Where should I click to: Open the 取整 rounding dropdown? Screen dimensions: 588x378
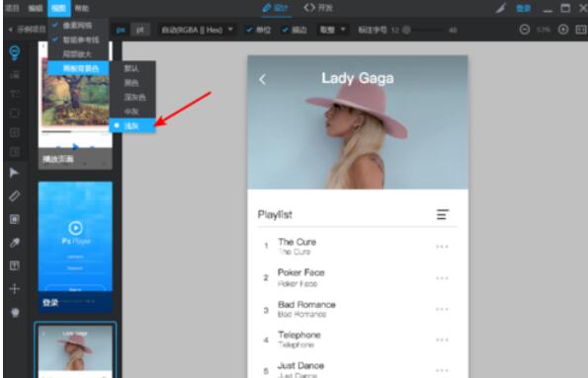click(x=332, y=30)
